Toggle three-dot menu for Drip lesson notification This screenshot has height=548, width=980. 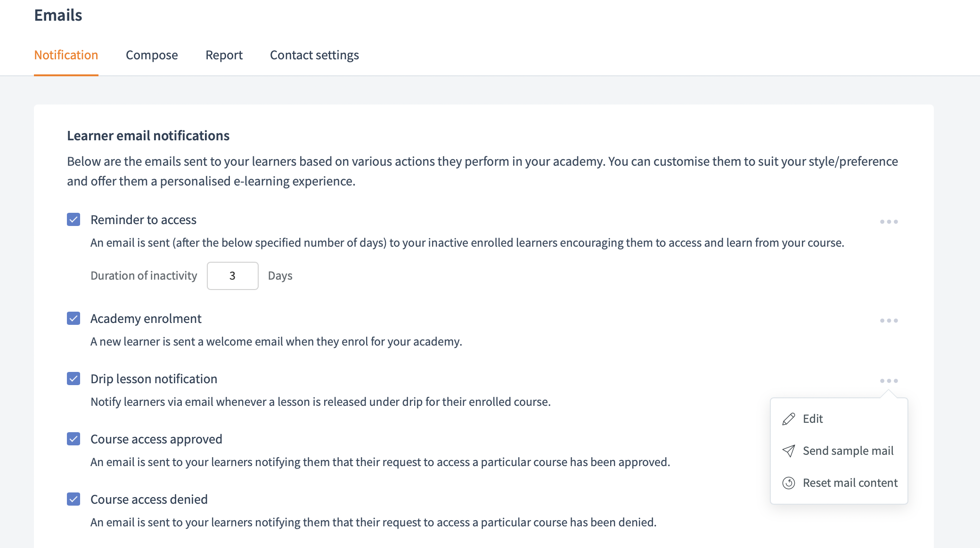click(x=889, y=381)
